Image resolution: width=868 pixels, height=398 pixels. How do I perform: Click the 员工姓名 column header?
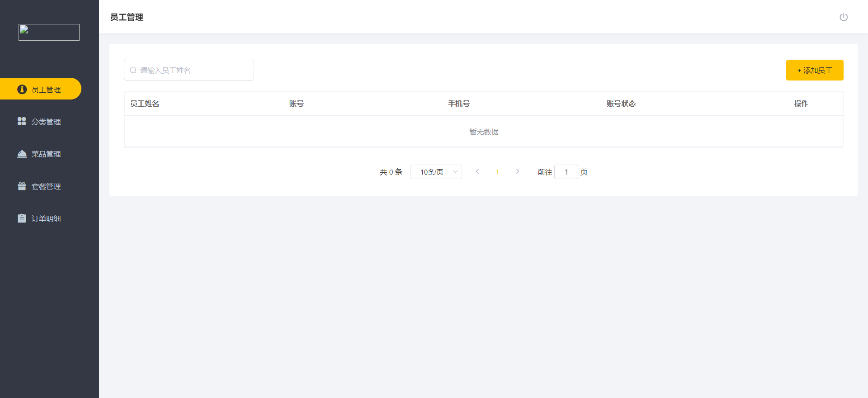[x=145, y=104]
